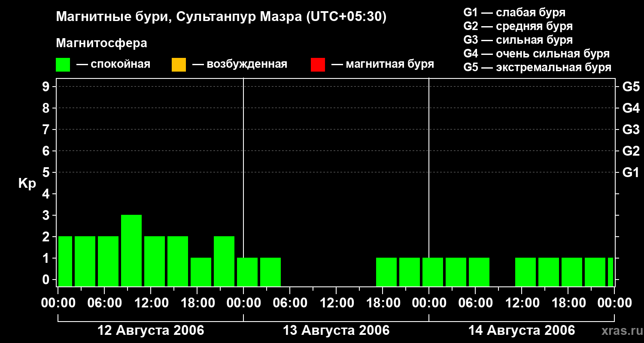This screenshot has height=343, width=644.
Task: Click the red 'магнитная буря' legend swatch
Action: tap(318, 65)
